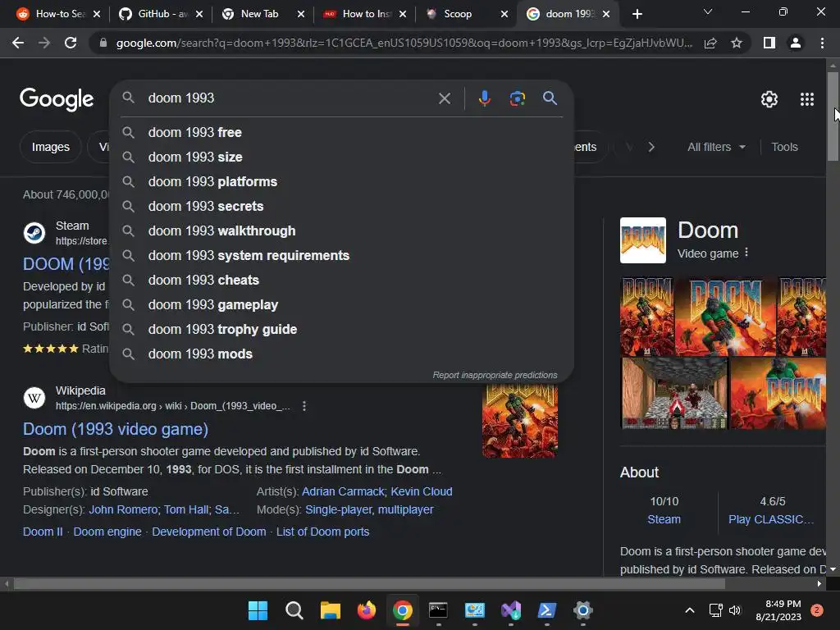Open search Tools
Viewport: 840px width, 630px height.
[784, 147]
